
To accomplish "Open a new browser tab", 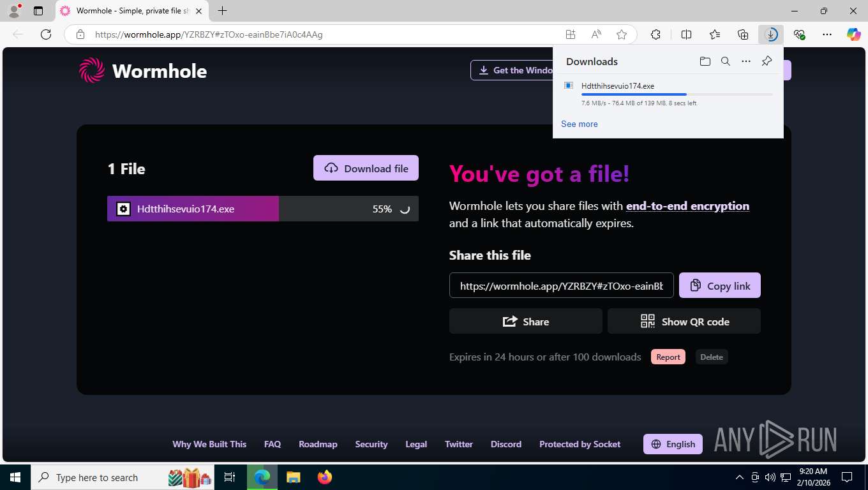I will [x=222, y=11].
